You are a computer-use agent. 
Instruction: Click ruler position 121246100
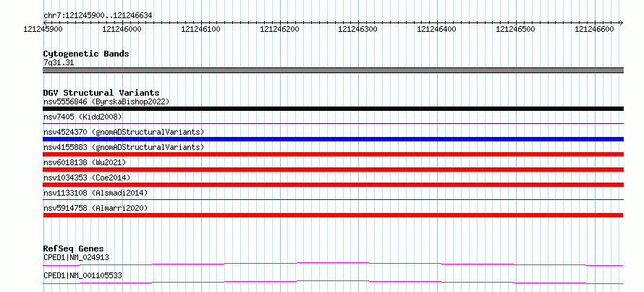pos(201,29)
